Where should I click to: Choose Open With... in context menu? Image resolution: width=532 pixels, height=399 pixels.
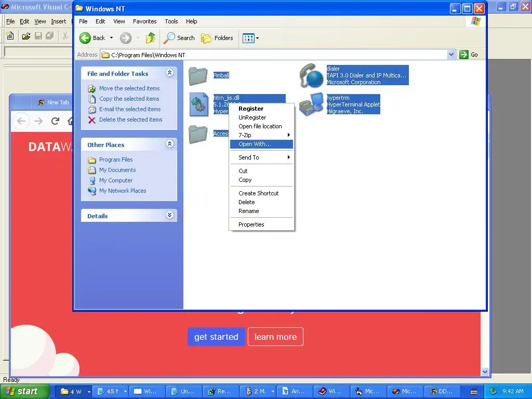click(x=261, y=144)
